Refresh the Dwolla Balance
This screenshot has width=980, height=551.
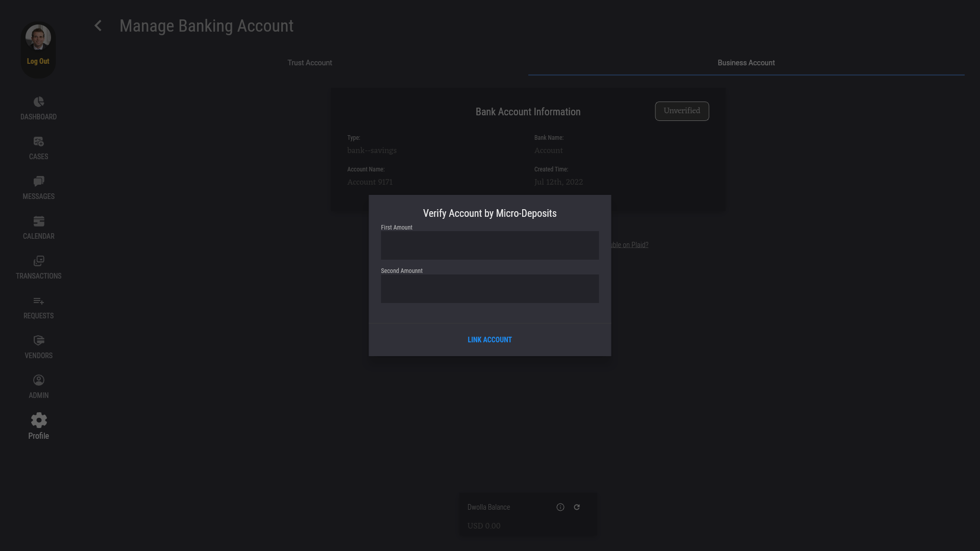pyautogui.click(x=577, y=507)
